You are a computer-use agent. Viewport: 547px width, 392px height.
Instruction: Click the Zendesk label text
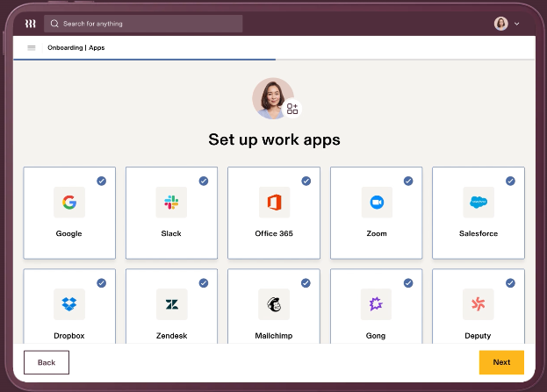click(x=171, y=336)
